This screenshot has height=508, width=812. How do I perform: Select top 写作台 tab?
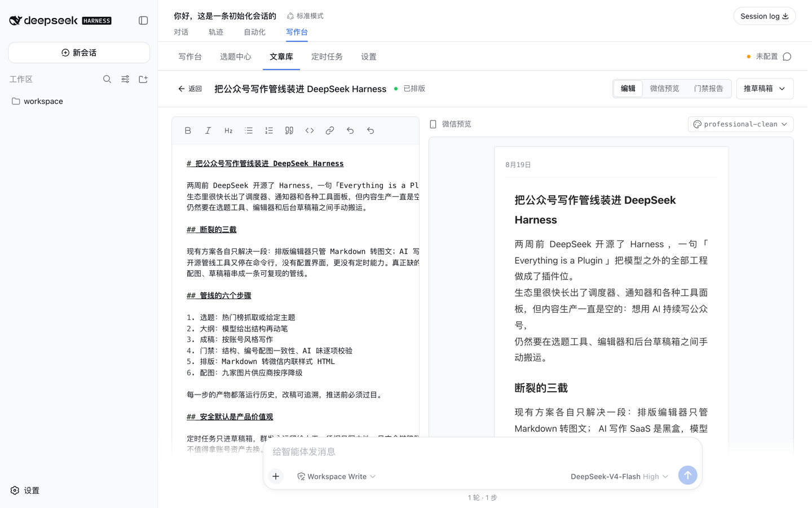click(x=297, y=32)
